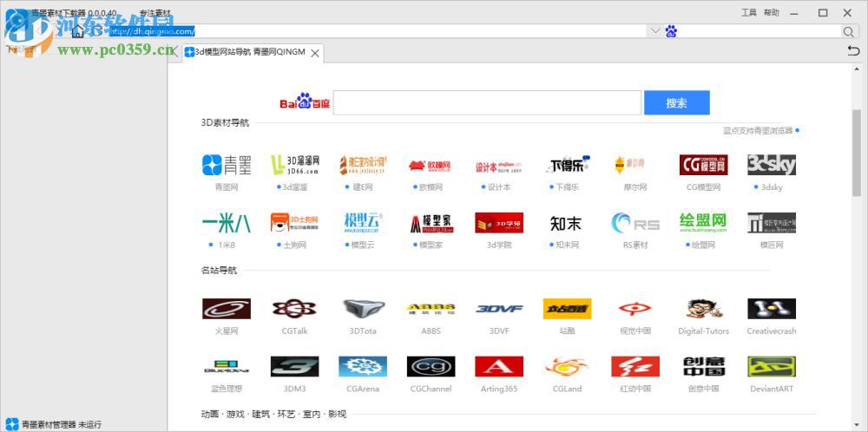Open the 3DM3 logo
Screen dimensions: 868x432
click(294, 366)
